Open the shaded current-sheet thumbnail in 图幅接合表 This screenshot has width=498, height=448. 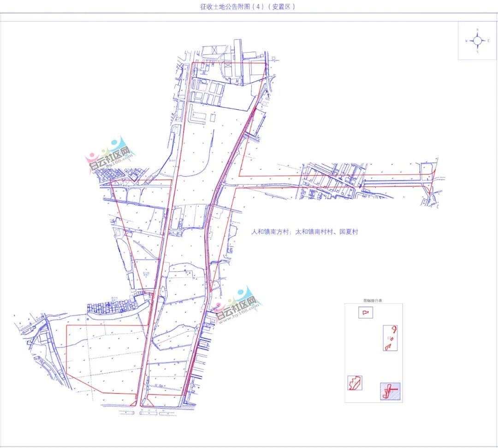391,391
